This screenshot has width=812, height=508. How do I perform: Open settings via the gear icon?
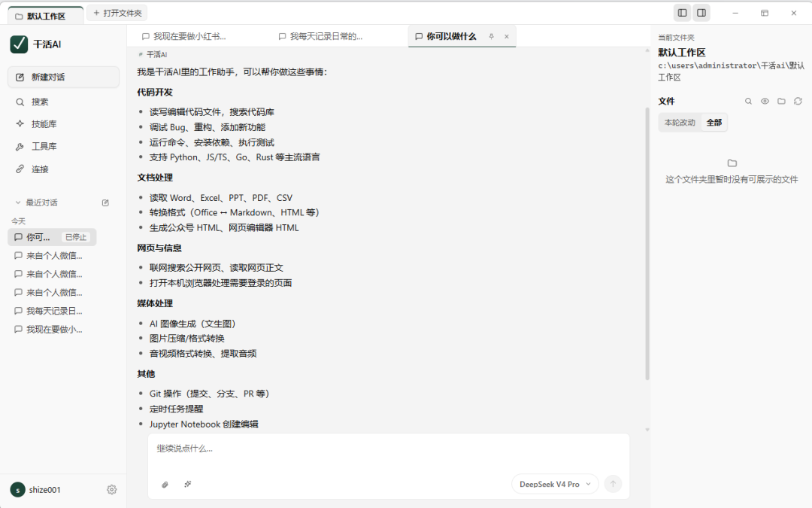pyautogui.click(x=112, y=490)
